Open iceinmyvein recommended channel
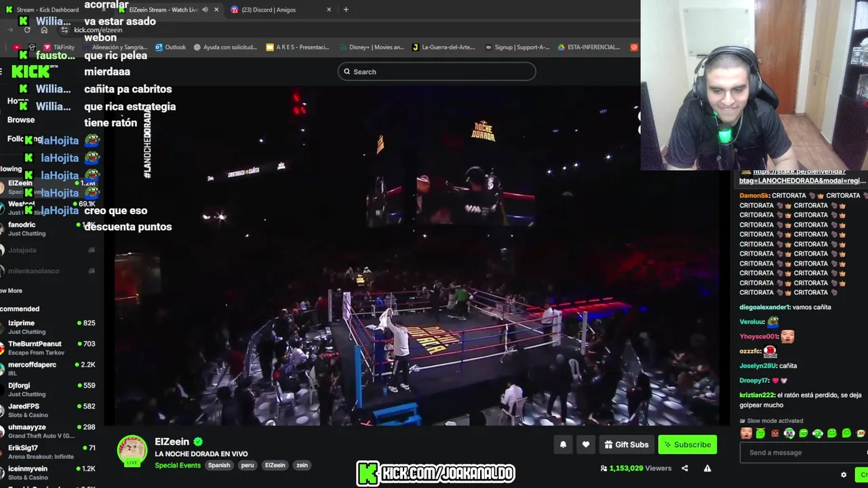The height and width of the screenshot is (488, 868). pos(49,472)
